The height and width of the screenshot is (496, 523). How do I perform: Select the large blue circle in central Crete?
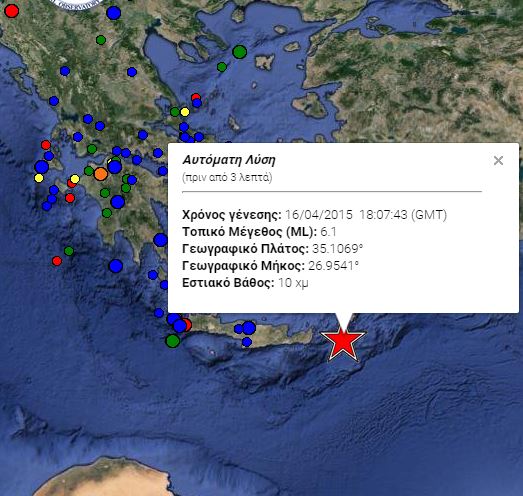pyautogui.click(x=249, y=328)
